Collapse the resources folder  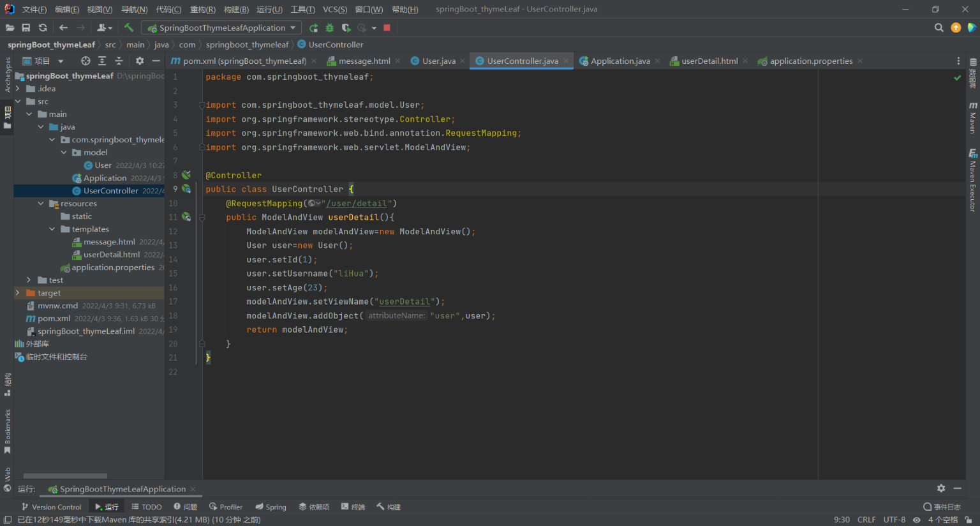pyautogui.click(x=41, y=204)
